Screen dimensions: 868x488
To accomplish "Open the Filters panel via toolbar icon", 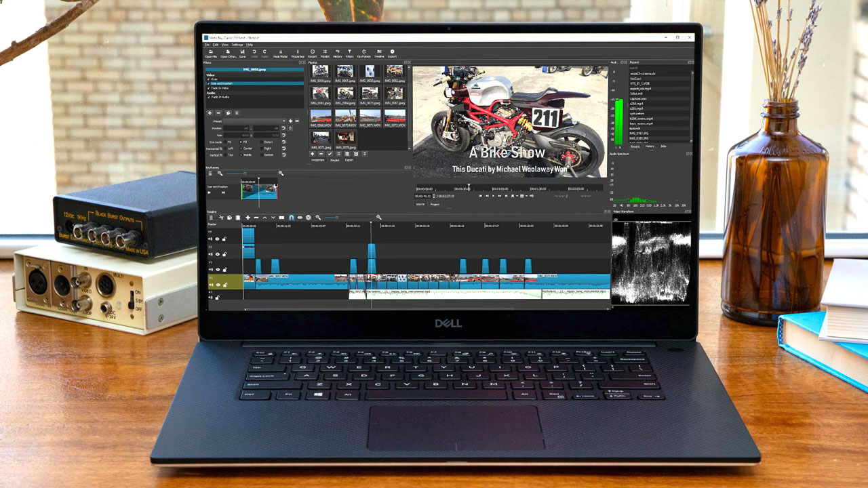I will coord(349,53).
